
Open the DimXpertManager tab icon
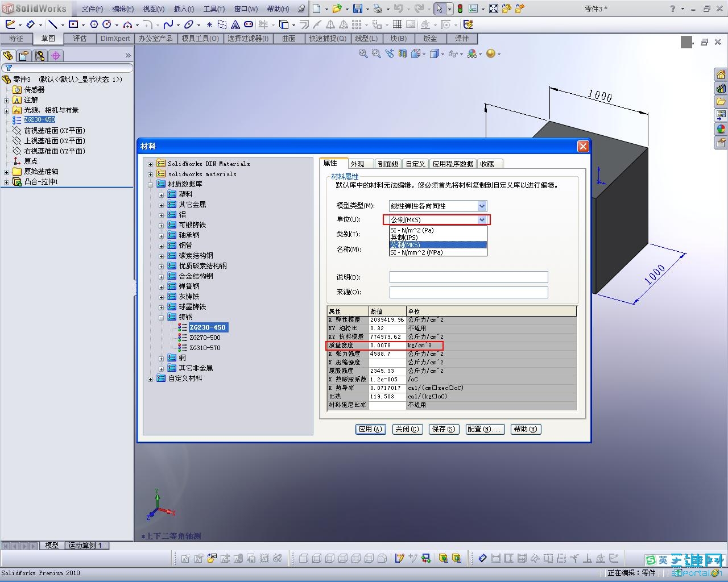coord(55,56)
